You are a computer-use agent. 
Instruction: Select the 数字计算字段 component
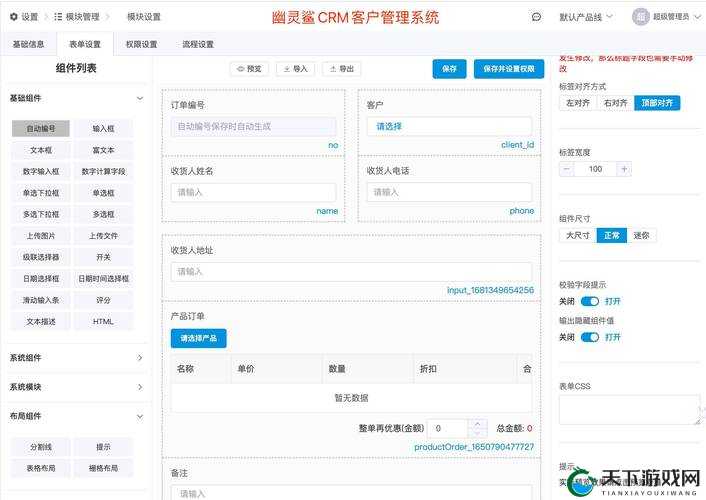[104, 171]
